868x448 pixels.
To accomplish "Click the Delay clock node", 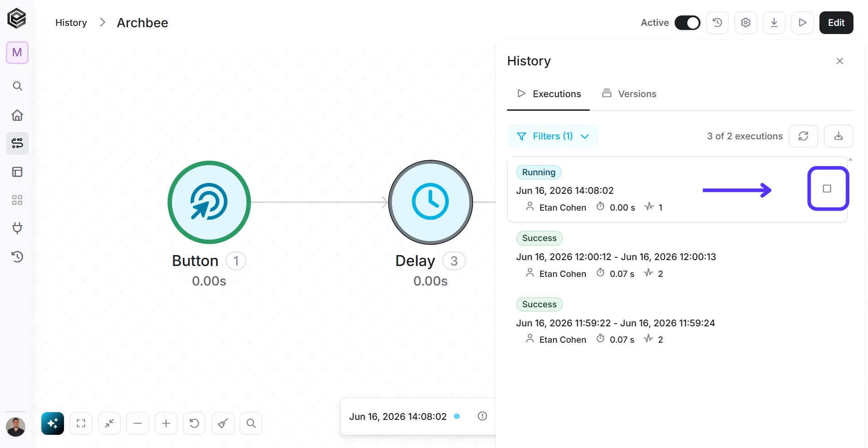I will click(430, 202).
